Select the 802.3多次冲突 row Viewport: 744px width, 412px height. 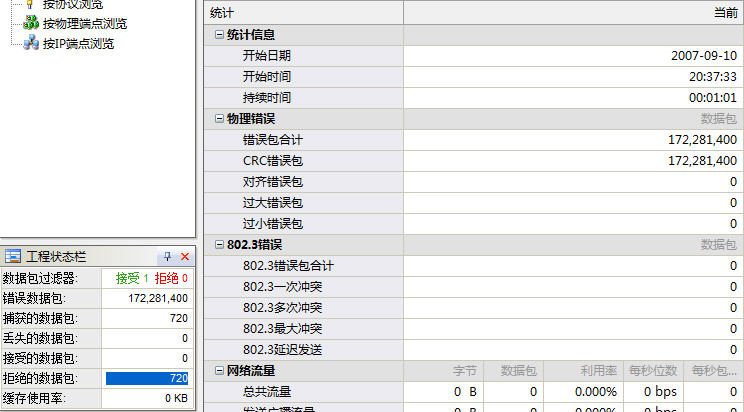[474, 308]
